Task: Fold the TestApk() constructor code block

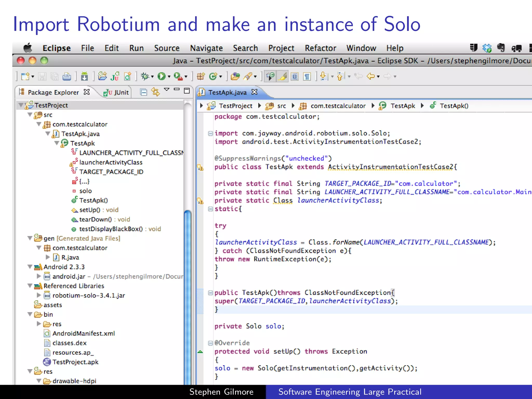Action: pyautogui.click(x=210, y=293)
